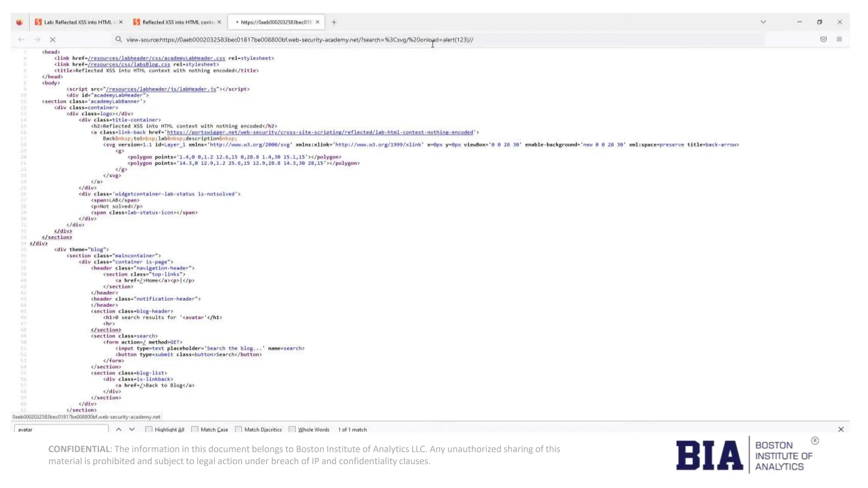Stop loading the page

tap(53, 39)
